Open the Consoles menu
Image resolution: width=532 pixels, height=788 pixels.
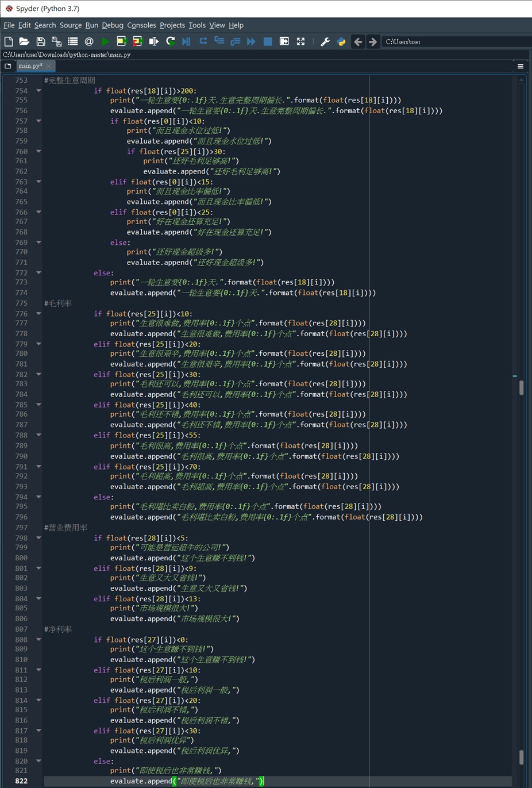[141, 25]
